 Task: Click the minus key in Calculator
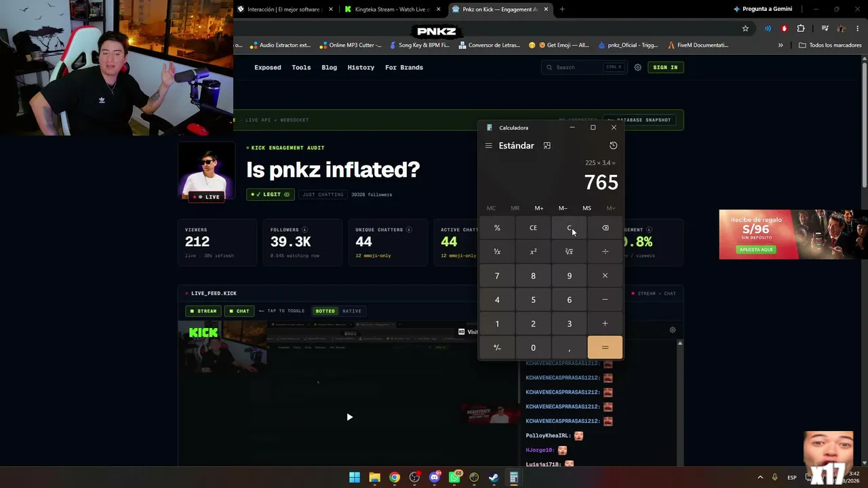[x=605, y=300]
